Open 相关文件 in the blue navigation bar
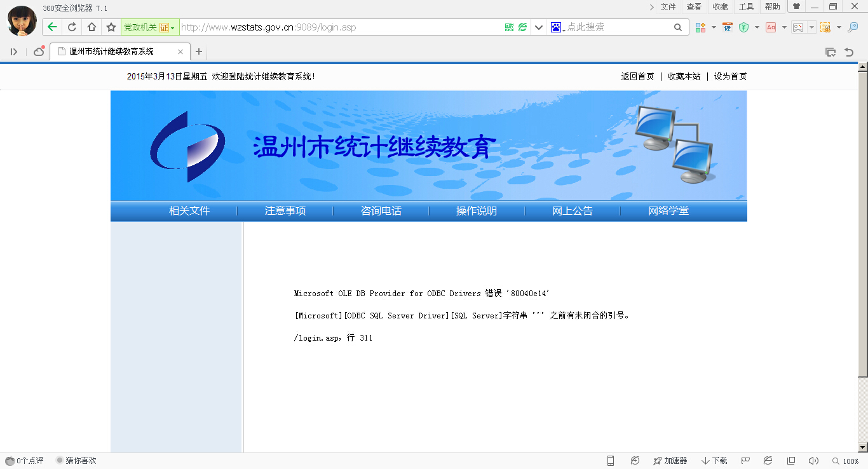The image size is (868, 469). pos(189,211)
